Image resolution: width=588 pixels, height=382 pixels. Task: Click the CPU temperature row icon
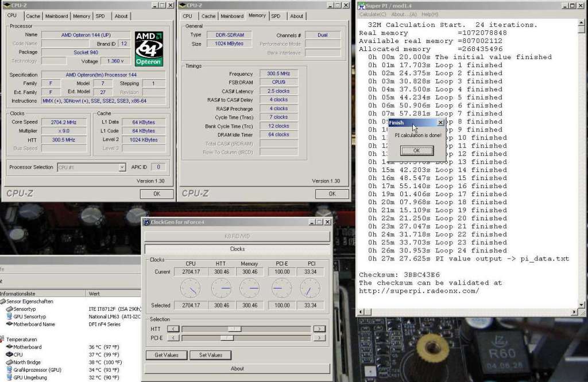[9, 354]
